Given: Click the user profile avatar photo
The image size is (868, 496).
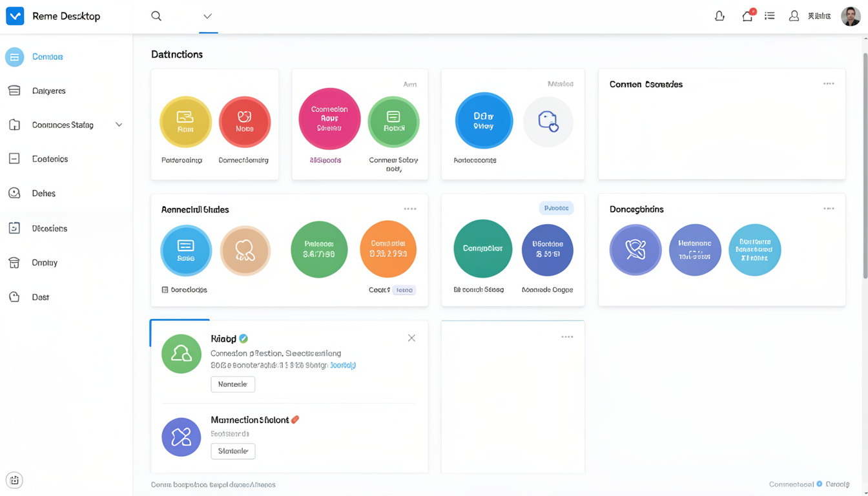Looking at the screenshot, I should click(851, 16).
